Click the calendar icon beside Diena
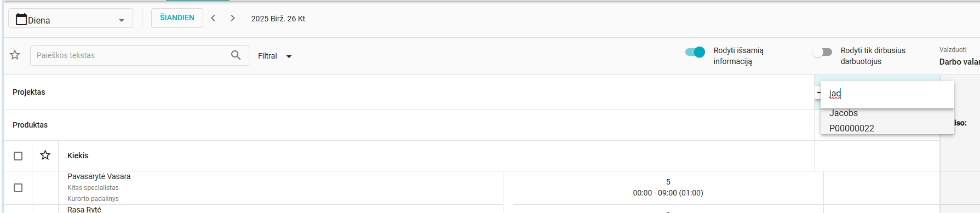The width and height of the screenshot is (980, 213). point(21,19)
